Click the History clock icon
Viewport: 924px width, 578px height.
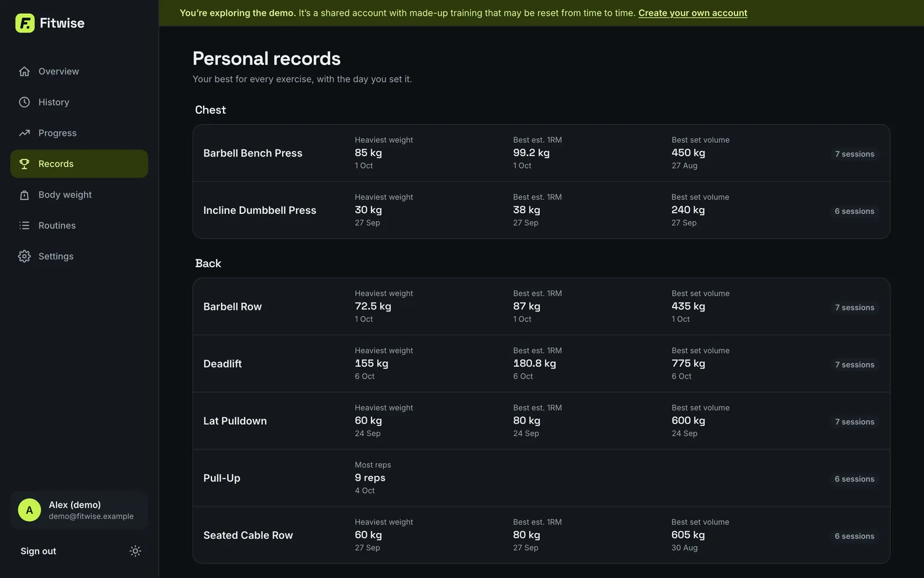coord(24,102)
